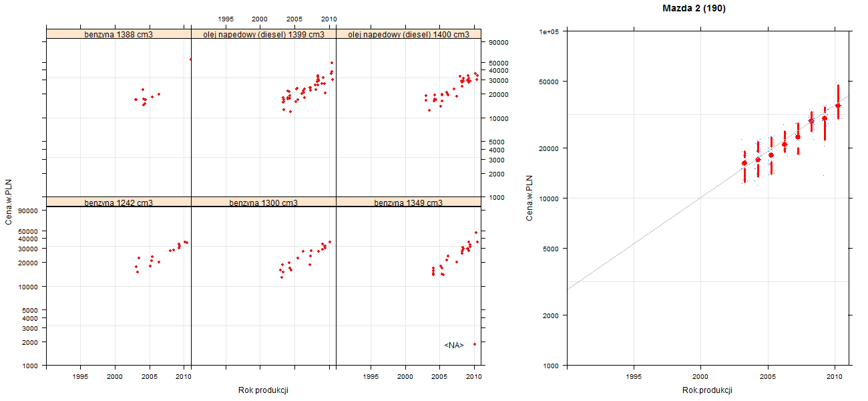Click "4000" beside the benzyna 1242 cm3 panel
The height and width of the screenshot is (401, 868).
pos(31,319)
